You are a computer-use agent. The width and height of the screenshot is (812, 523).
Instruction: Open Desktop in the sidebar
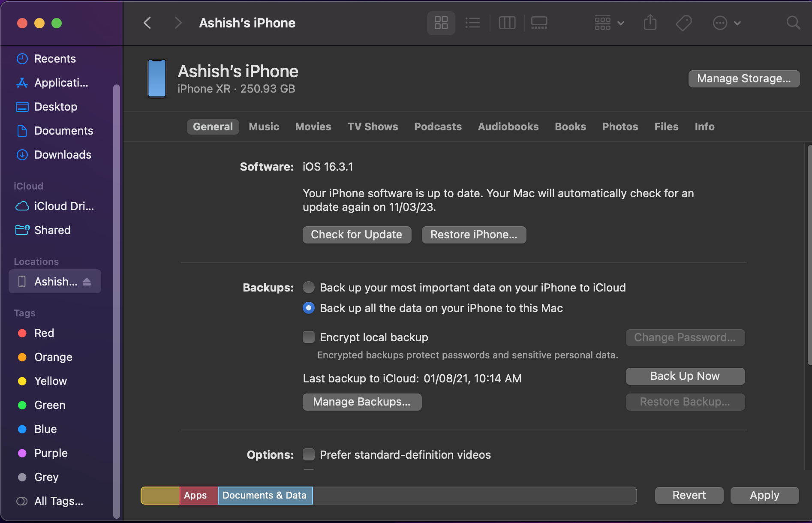coord(55,107)
